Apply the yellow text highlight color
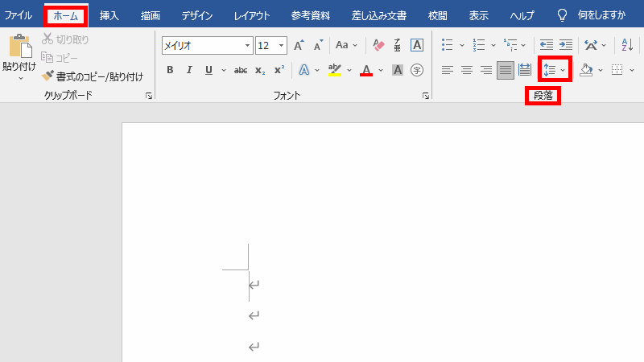Image resolution: width=644 pixels, height=362 pixels. coord(335,70)
